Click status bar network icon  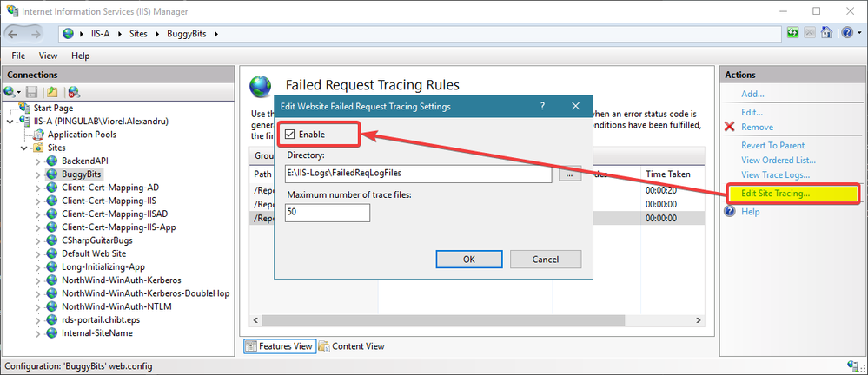pos(854,366)
